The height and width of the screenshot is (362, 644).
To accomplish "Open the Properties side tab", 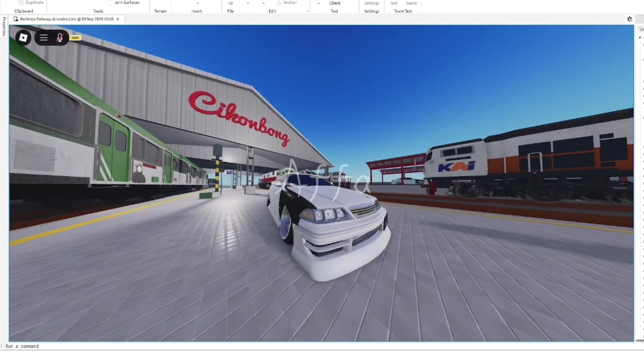I will coord(4,27).
